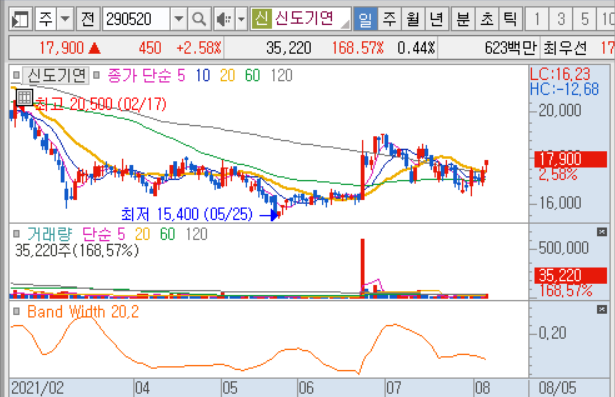Viewport: 615px width, 397px height.
Task: Toggle the 종가 단순 moving average checkbox
Action: [x=96, y=75]
